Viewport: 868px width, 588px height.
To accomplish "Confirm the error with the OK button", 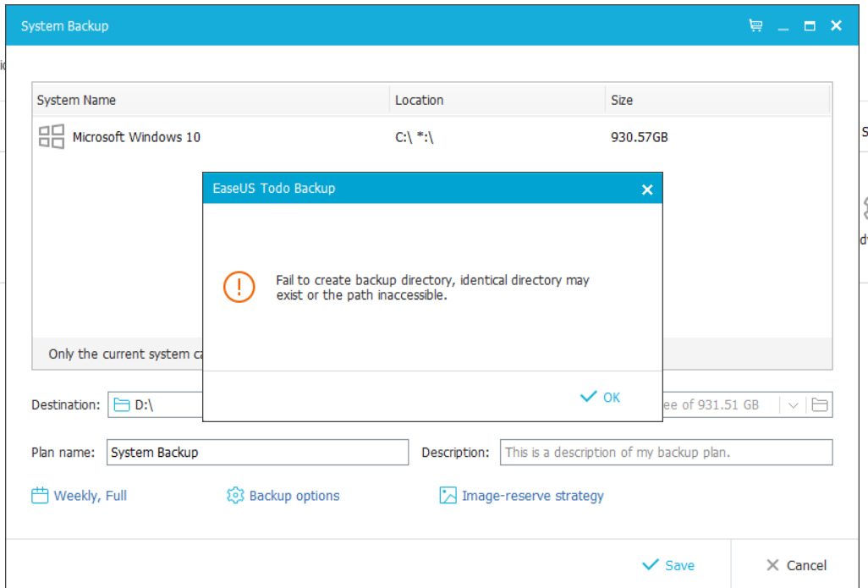I will [601, 397].
